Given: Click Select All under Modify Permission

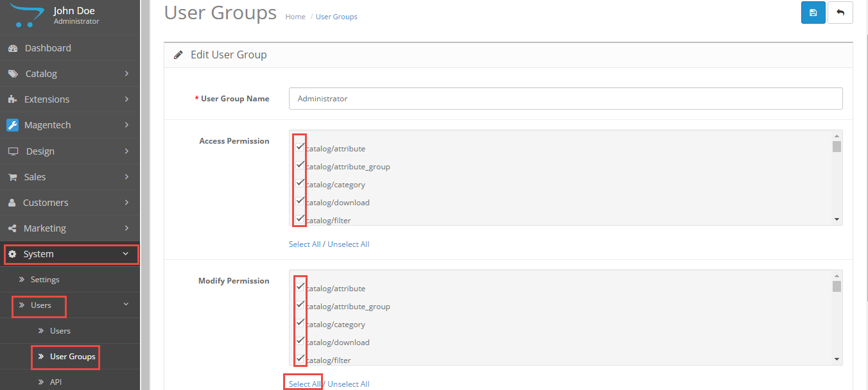Looking at the screenshot, I should click(304, 384).
